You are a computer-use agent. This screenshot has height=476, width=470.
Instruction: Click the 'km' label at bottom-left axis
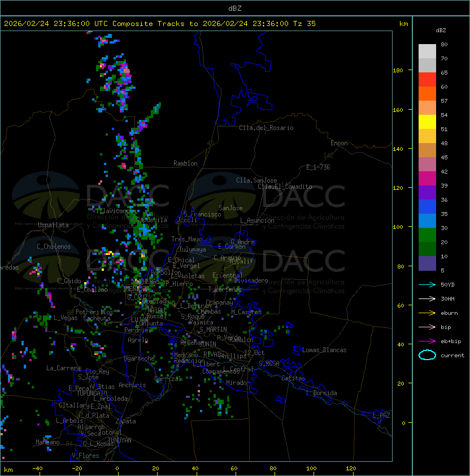coord(8,470)
